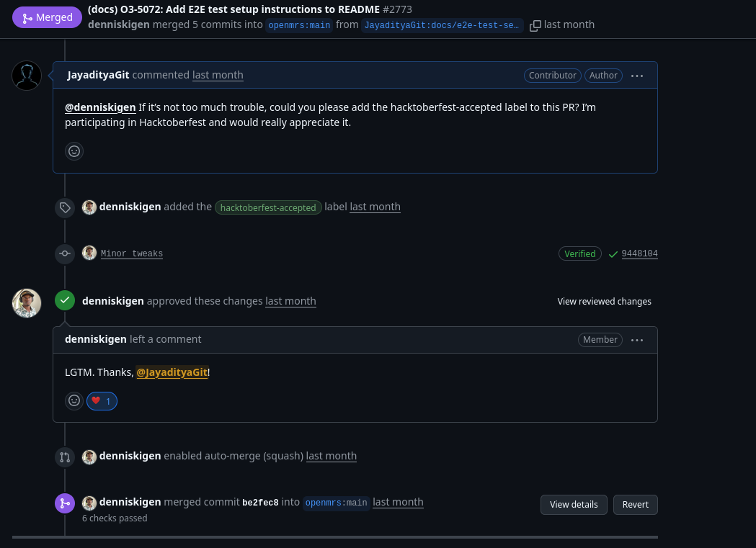Open the options menu on JayadityaGit's comment

[637, 76]
